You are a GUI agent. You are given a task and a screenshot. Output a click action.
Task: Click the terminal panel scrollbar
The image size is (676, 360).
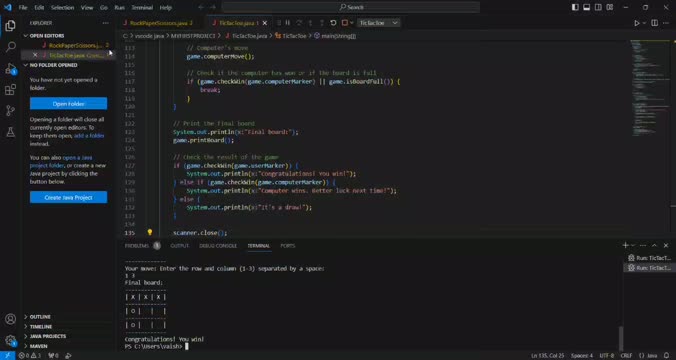[x=621, y=339]
